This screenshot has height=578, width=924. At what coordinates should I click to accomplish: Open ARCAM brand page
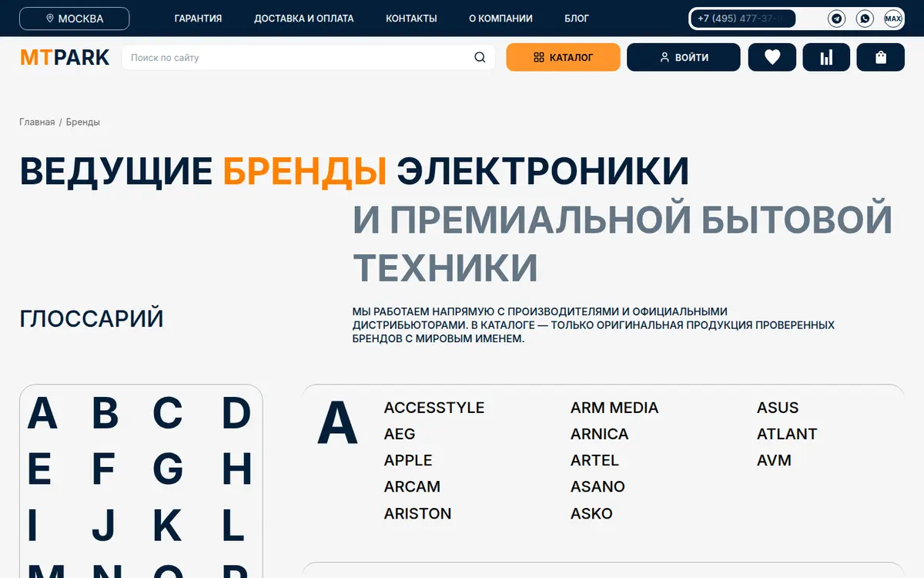412,486
